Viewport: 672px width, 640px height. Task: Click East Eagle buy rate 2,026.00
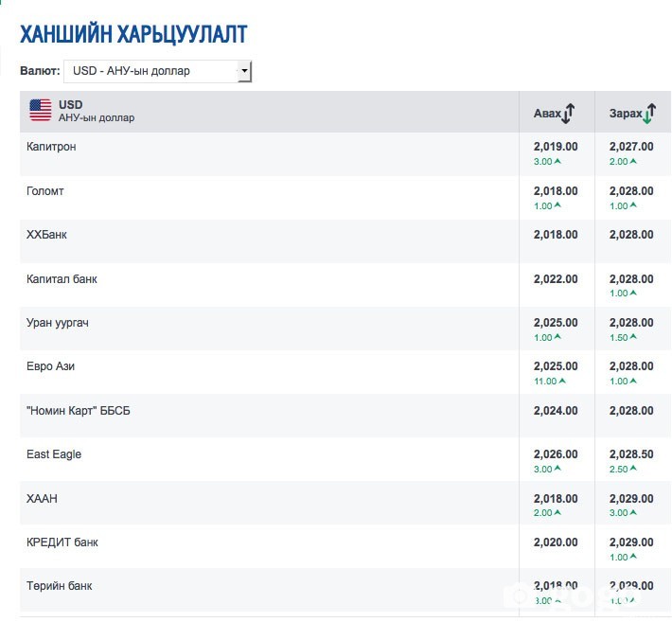click(556, 454)
